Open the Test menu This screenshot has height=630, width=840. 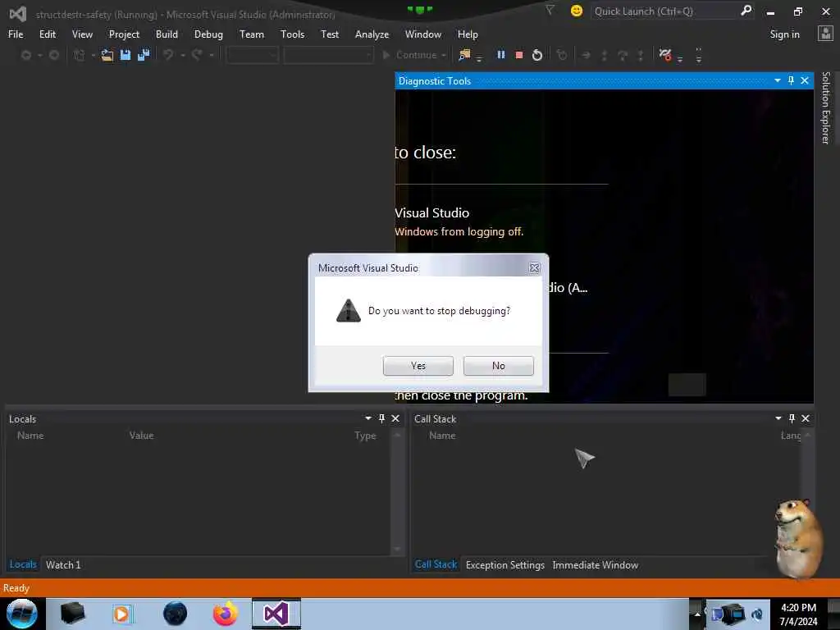(330, 34)
